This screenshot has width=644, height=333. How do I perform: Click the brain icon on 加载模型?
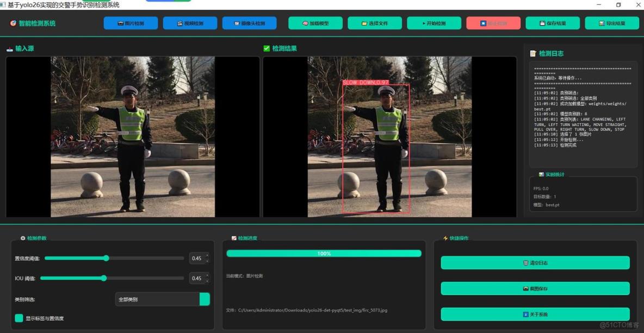tap(305, 23)
